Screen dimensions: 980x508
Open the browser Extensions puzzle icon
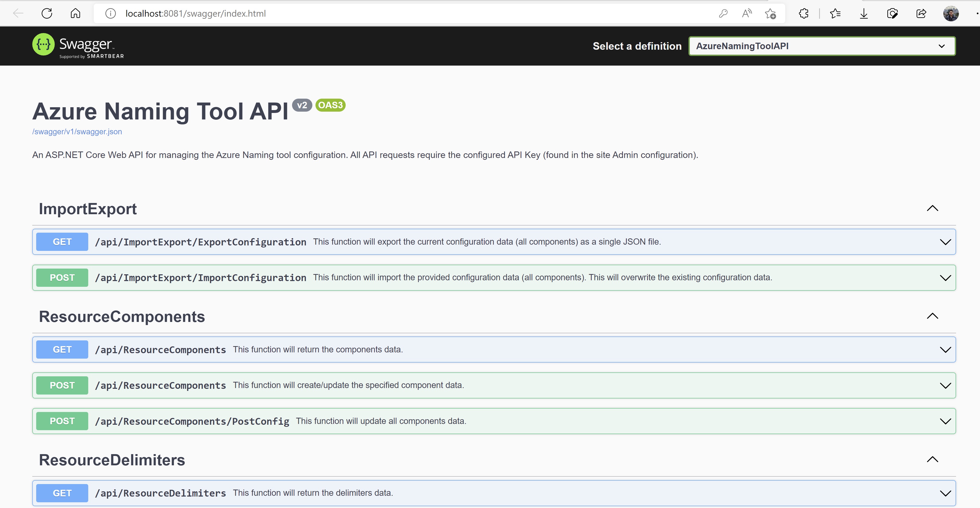(x=804, y=14)
